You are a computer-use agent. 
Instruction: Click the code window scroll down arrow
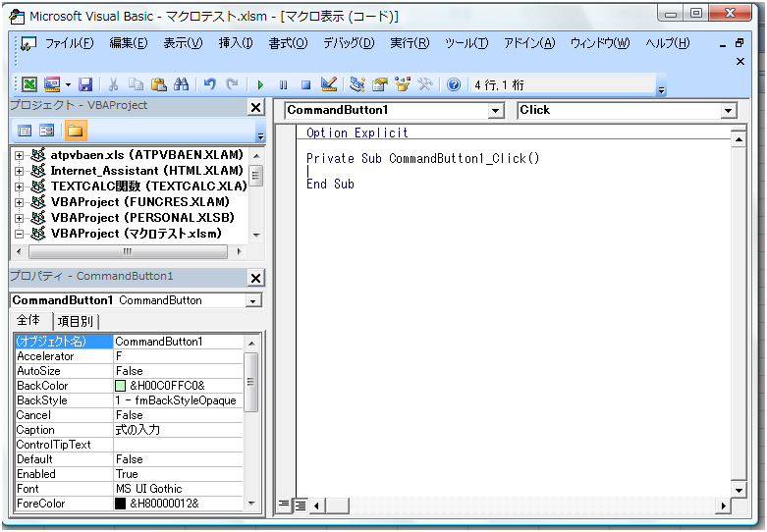tap(739, 489)
